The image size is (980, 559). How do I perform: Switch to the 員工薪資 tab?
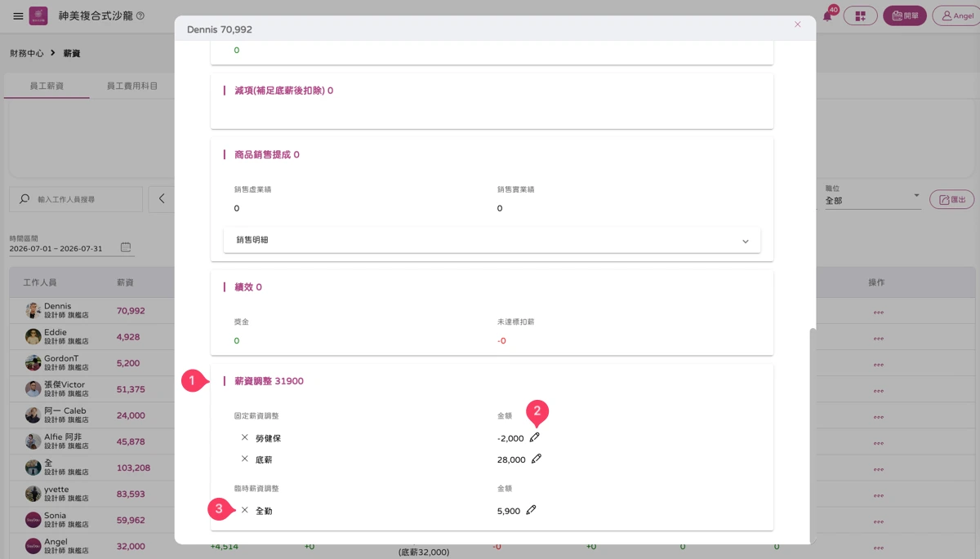47,86
